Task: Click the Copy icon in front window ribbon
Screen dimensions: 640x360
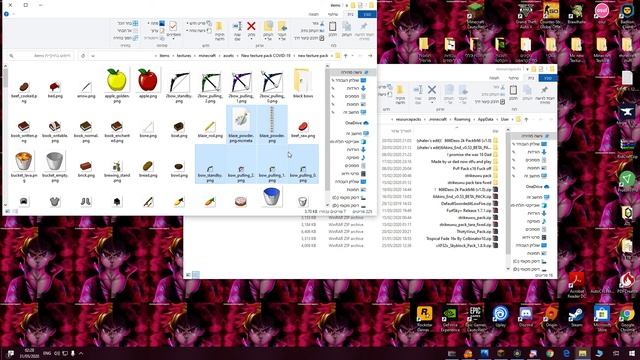Action: point(347,27)
